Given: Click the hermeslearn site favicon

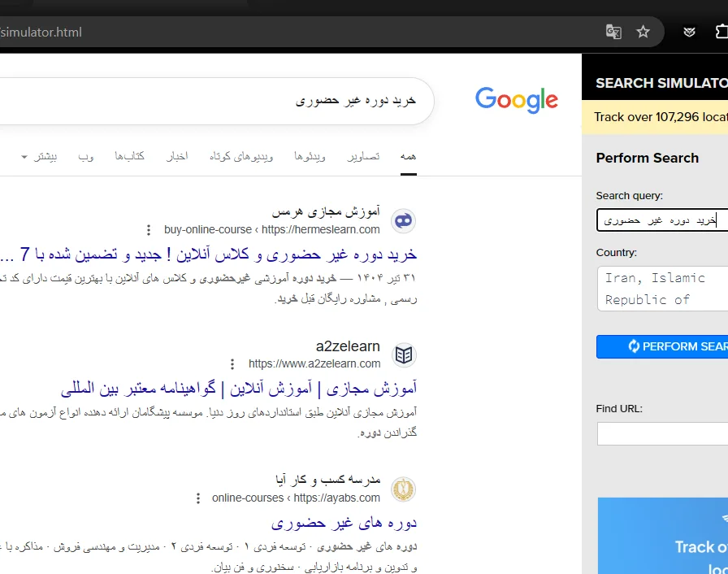Looking at the screenshot, I should [x=403, y=220].
